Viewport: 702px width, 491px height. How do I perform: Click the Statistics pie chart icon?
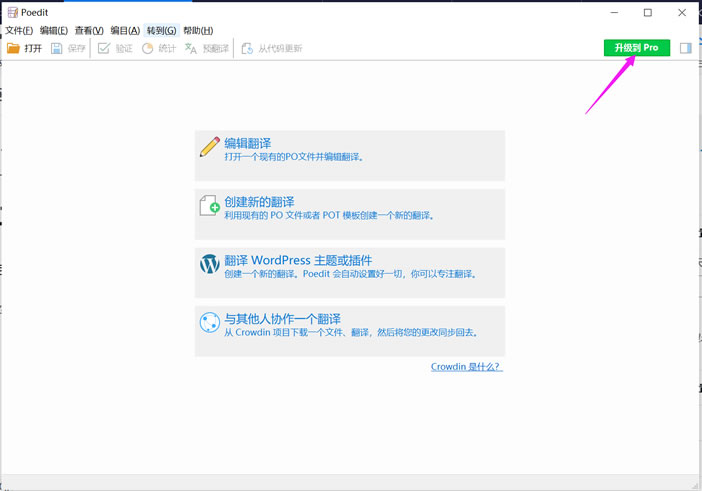point(147,48)
